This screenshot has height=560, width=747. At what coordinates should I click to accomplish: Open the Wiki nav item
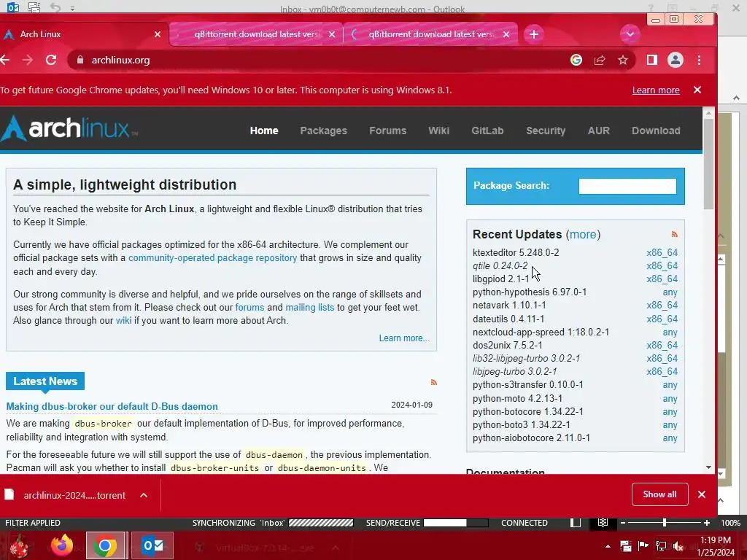click(438, 131)
